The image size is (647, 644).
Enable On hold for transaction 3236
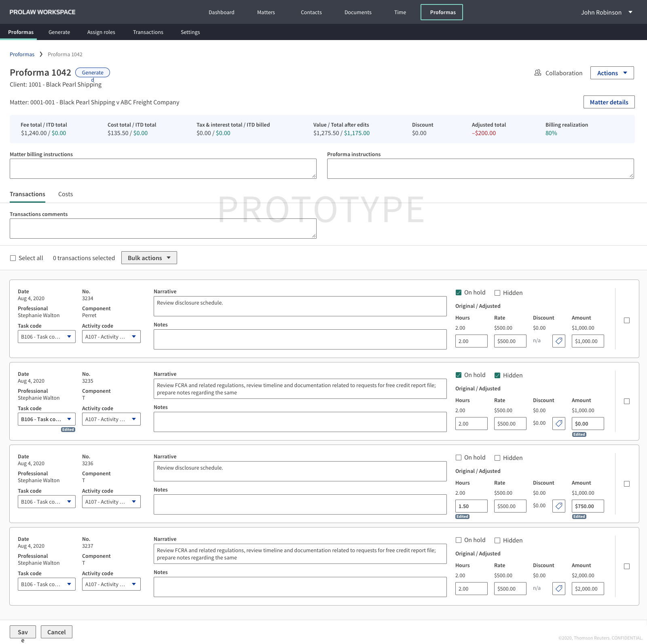coord(459,458)
